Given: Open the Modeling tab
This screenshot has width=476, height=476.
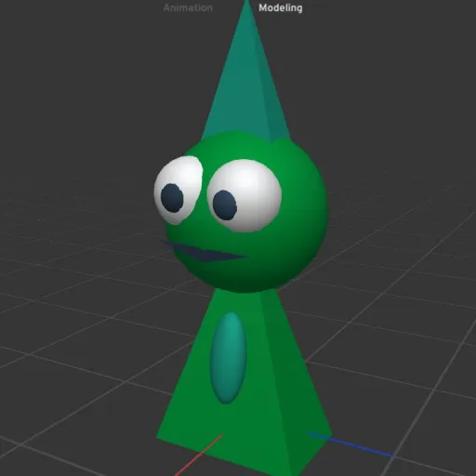Looking at the screenshot, I should (281, 8).
